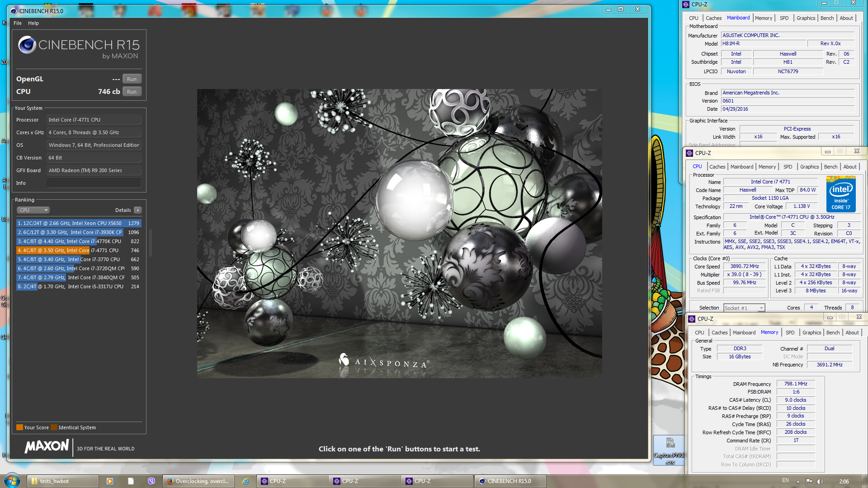Open Action Center flag in tray
Image resolution: width=868 pixels, height=488 pixels.
pyautogui.click(x=809, y=481)
